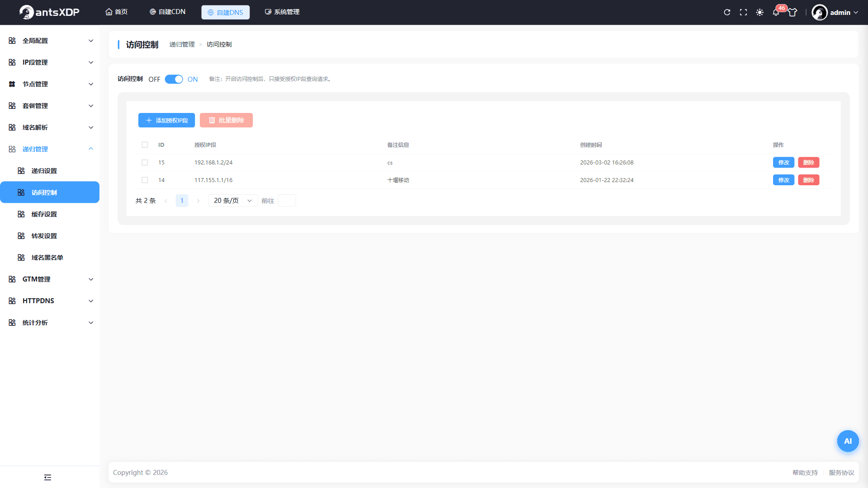The image size is (868, 488).
Task: Open the 20 条/页 page size dropdown
Action: (233, 201)
